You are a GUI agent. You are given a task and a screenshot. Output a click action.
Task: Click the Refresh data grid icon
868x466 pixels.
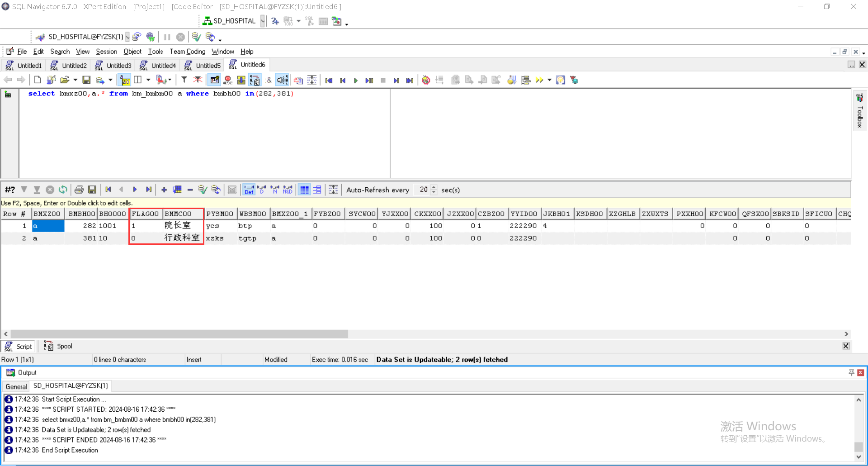coord(63,190)
